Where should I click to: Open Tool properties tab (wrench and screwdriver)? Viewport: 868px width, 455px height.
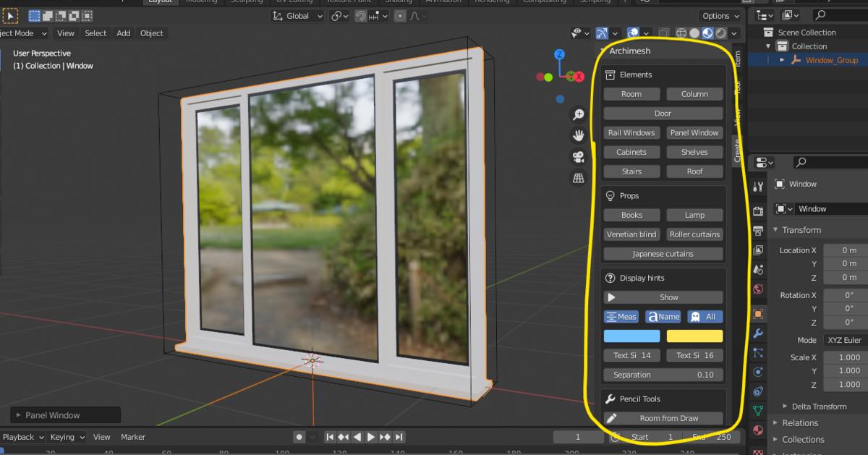tap(758, 187)
